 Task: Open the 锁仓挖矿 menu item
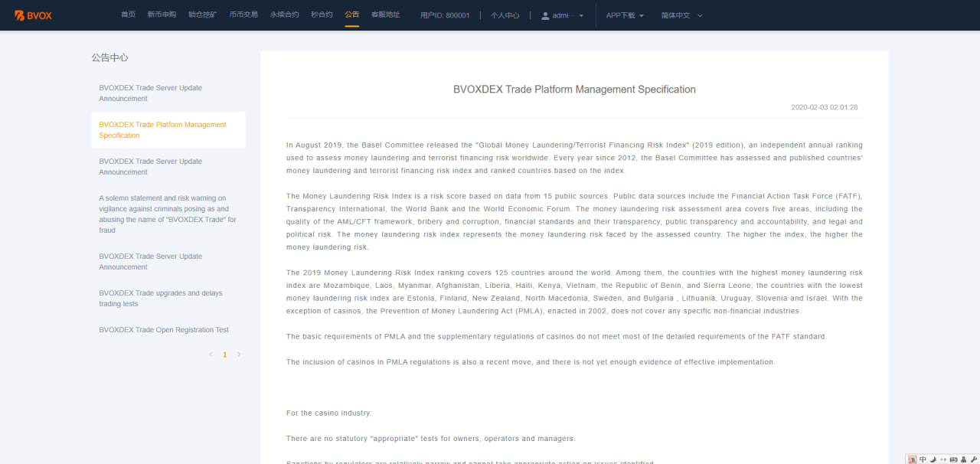coord(202,15)
